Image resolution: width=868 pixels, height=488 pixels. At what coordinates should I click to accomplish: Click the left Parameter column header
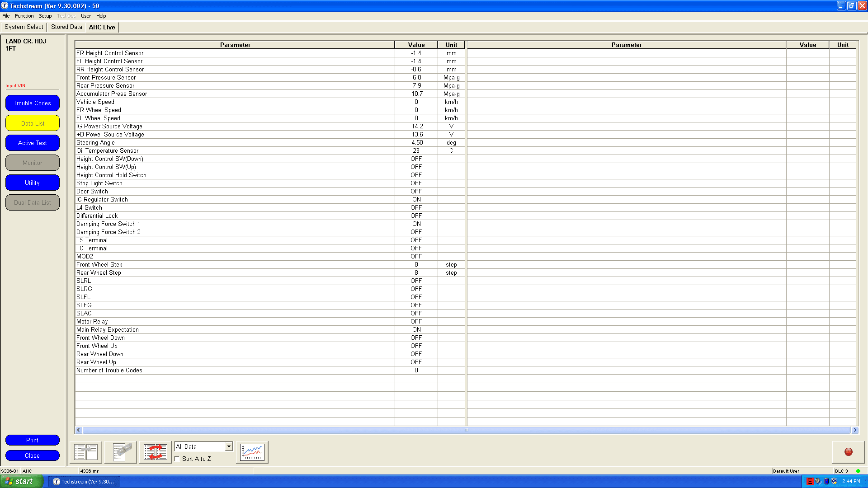(x=235, y=45)
